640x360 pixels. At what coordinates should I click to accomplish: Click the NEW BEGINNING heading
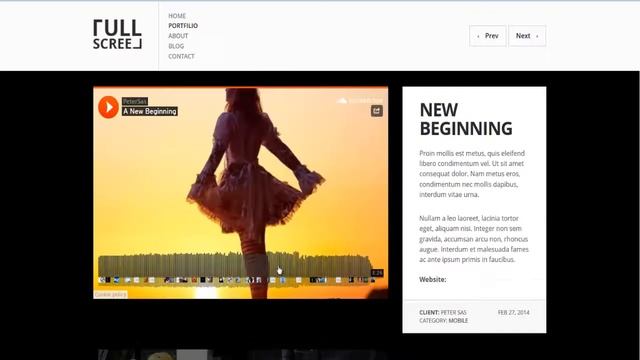click(x=466, y=119)
